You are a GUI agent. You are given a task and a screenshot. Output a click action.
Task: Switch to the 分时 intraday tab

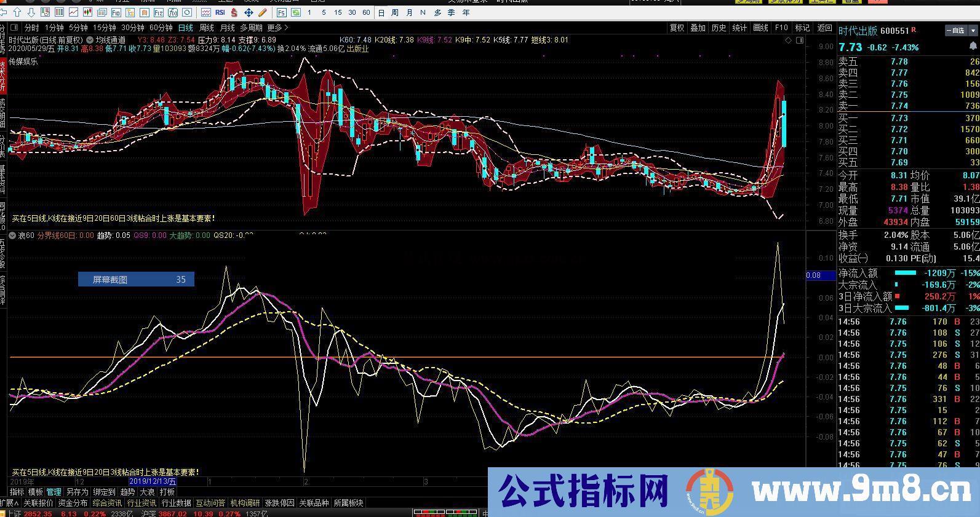(31, 28)
